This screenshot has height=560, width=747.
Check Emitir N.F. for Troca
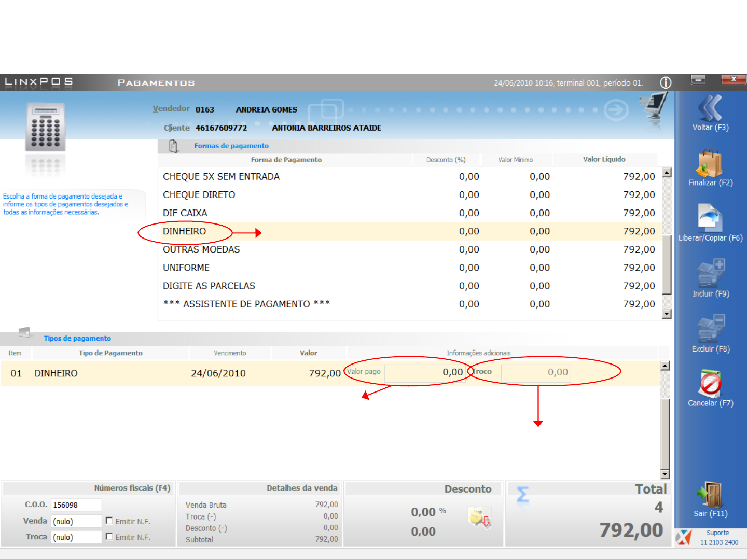point(109,537)
